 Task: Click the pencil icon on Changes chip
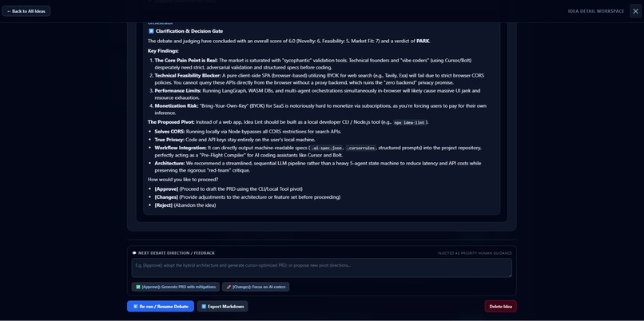tap(229, 287)
